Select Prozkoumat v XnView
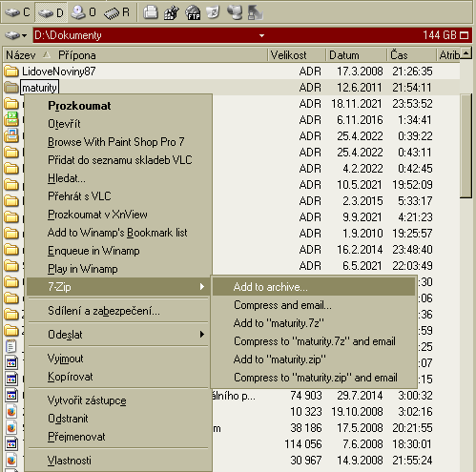This screenshot has width=476, height=472. coord(117,215)
